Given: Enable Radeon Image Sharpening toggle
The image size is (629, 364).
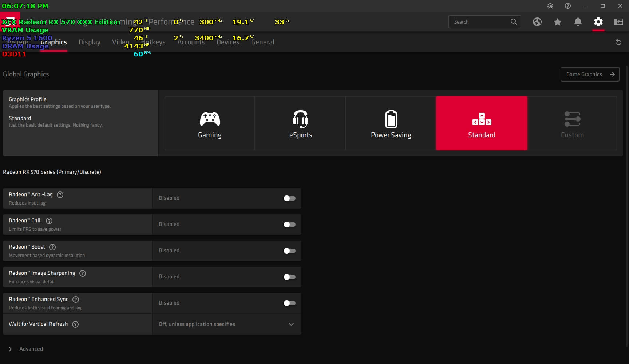Looking at the screenshot, I should pyautogui.click(x=289, y=277).
